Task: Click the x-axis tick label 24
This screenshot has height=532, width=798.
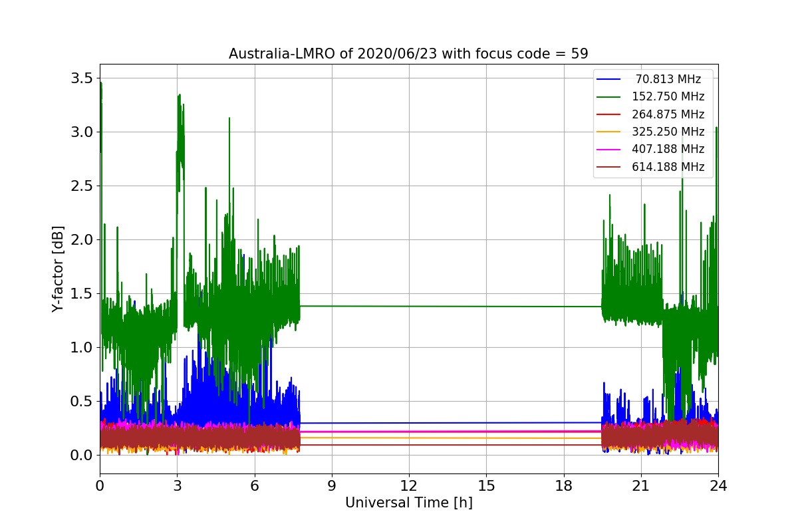Action: click(x=718, y=486)
